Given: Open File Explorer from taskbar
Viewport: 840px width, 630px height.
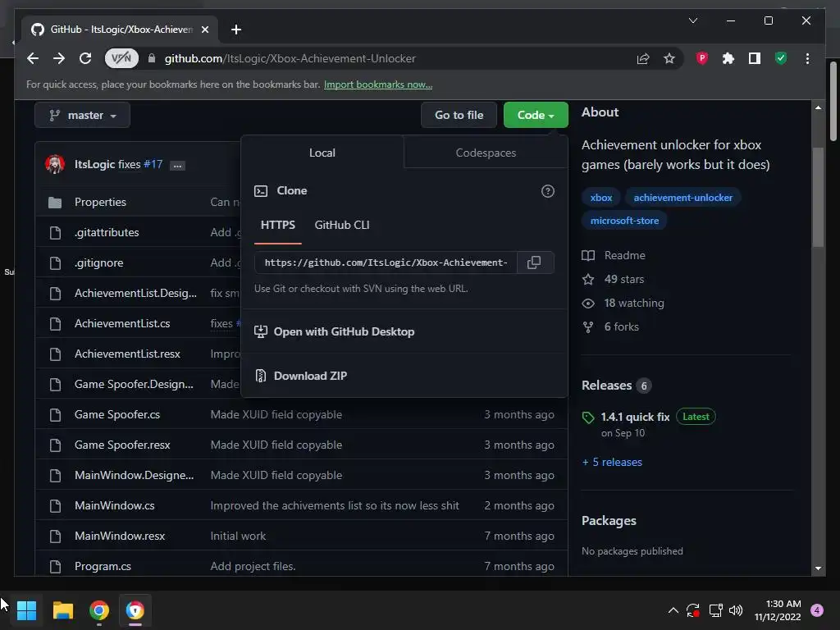Looking at the screenshot, I should (62, 610).
